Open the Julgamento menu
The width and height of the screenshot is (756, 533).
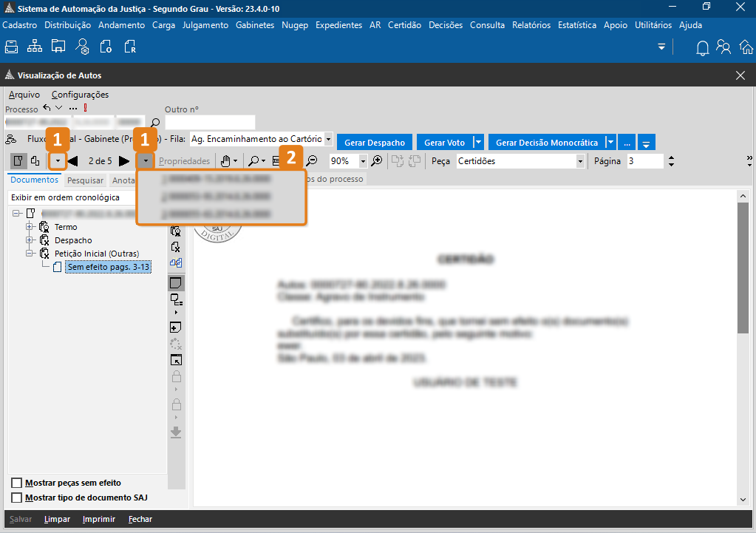point(205,24)
